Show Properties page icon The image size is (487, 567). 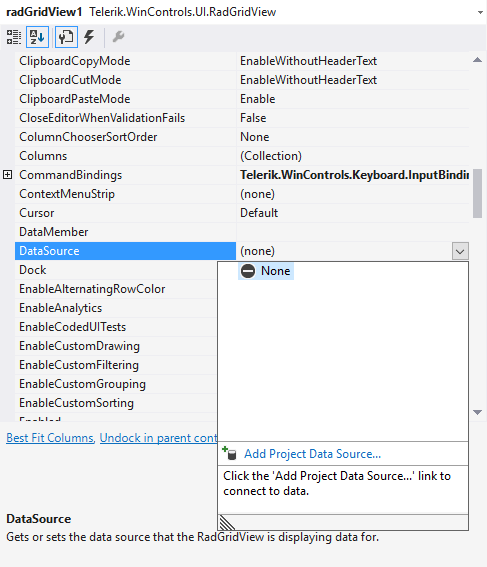66,37
